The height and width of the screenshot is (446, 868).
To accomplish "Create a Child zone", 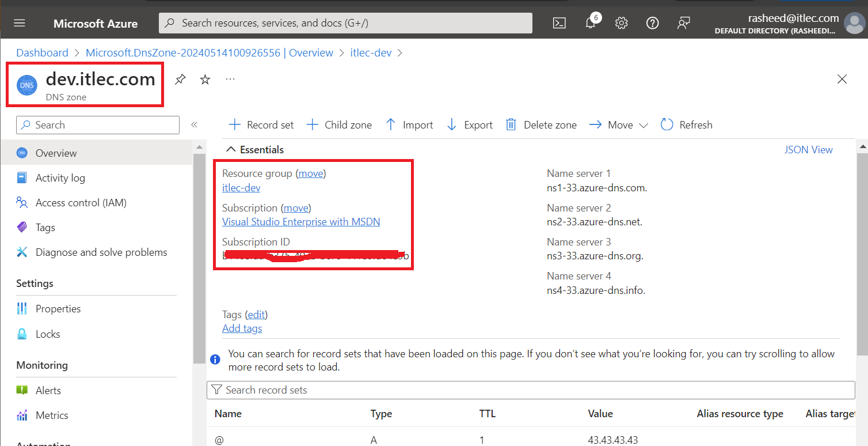I will 339,125.
